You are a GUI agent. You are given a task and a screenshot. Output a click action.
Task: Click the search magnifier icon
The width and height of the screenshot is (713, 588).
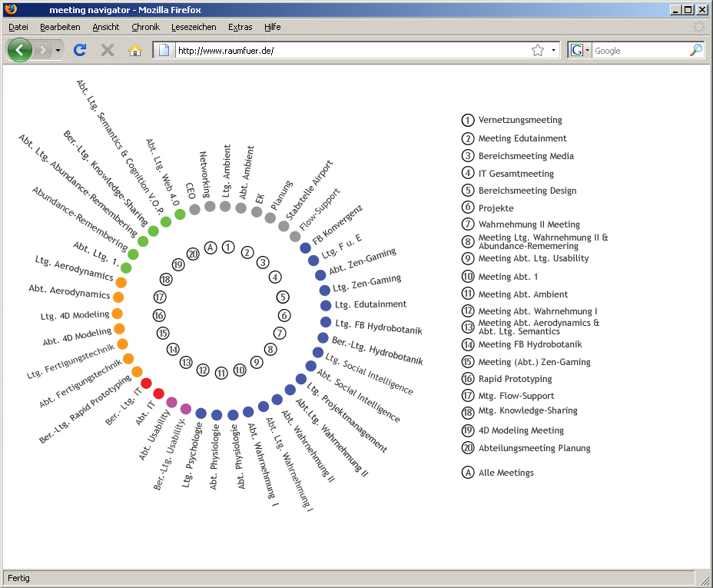695,50
